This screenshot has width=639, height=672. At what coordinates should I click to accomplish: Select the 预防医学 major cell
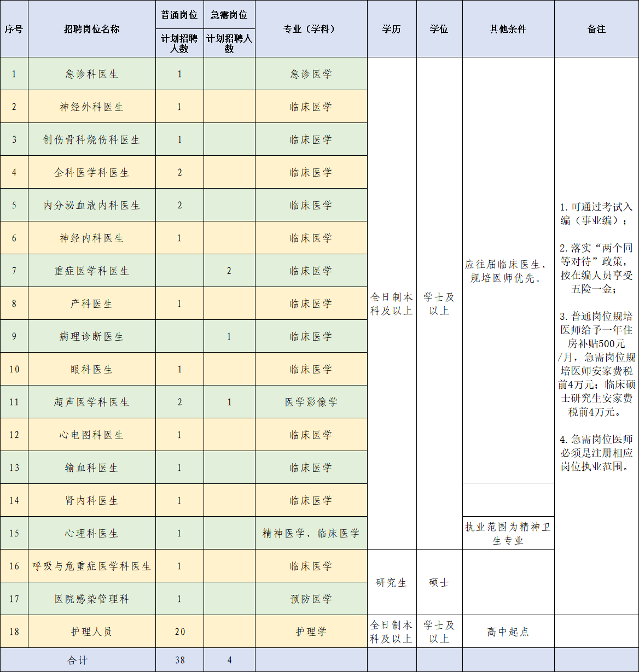coord(311,599)
